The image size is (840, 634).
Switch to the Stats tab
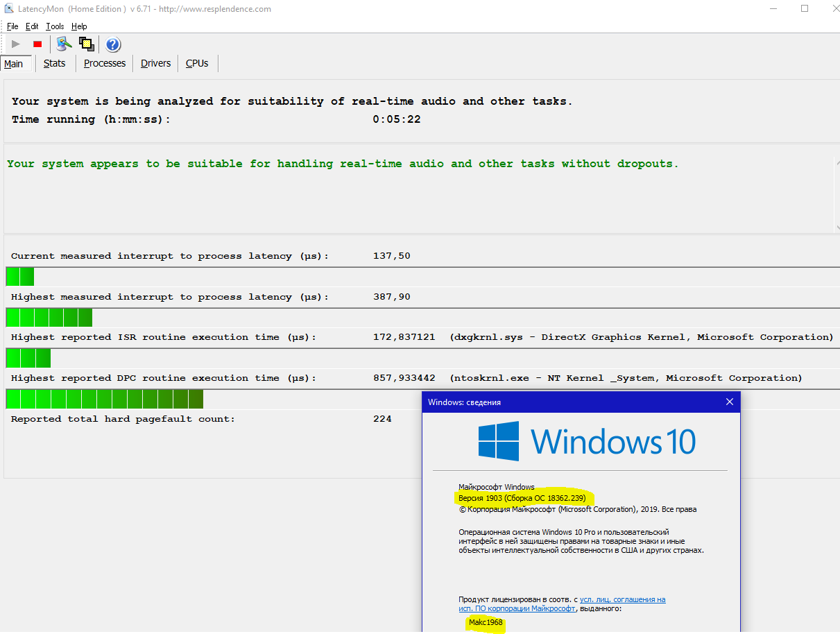(x=54, y=63)
